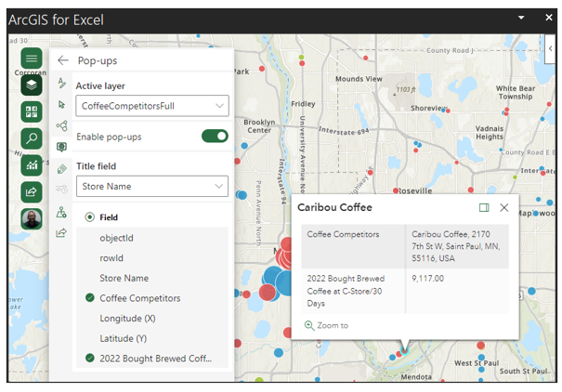The image size is (562, 392).
Task: Open the Analysis chart tool button
Action: point(32,165)
